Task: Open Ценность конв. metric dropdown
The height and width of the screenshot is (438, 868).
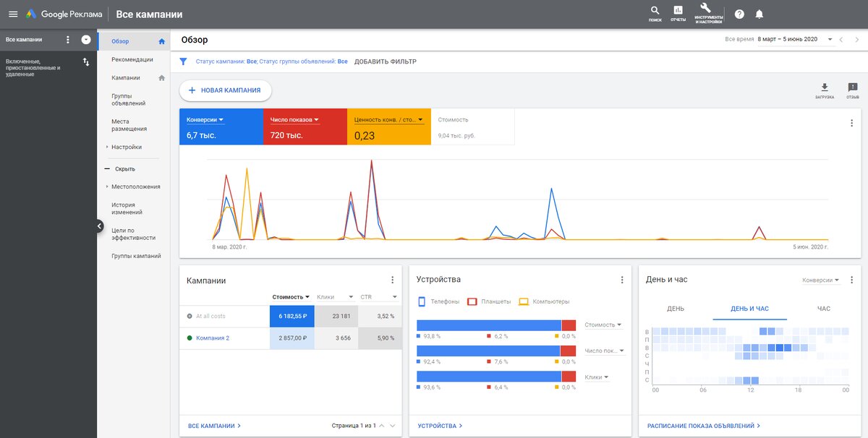Action: (x=388, y=119)
